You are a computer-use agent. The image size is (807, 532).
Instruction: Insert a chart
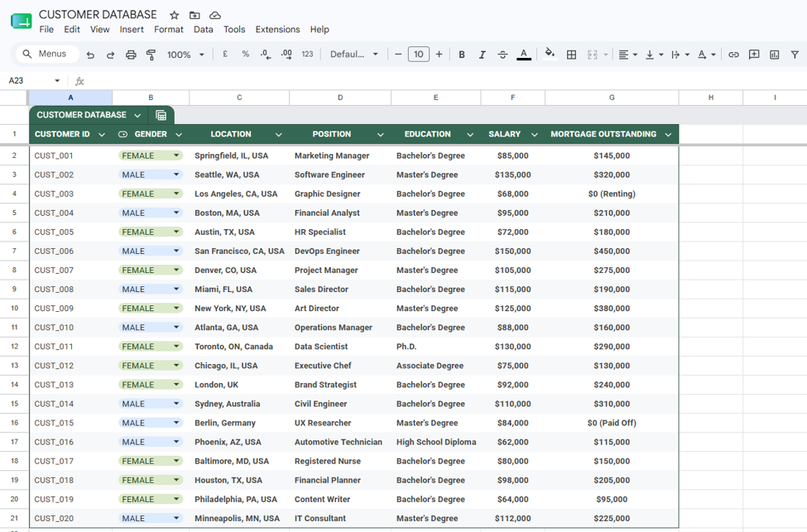pos(775,55)
